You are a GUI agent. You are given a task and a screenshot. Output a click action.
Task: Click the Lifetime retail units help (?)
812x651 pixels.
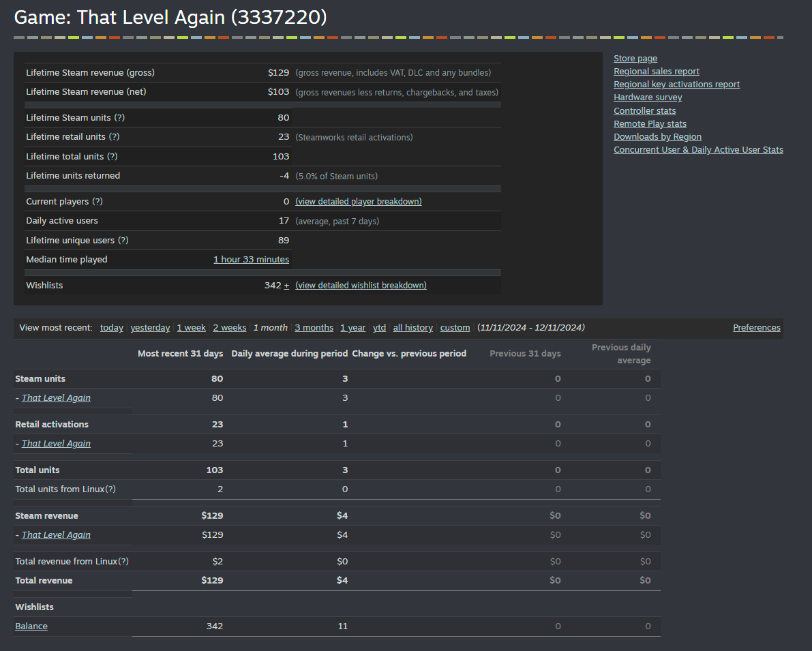[115, 137]
